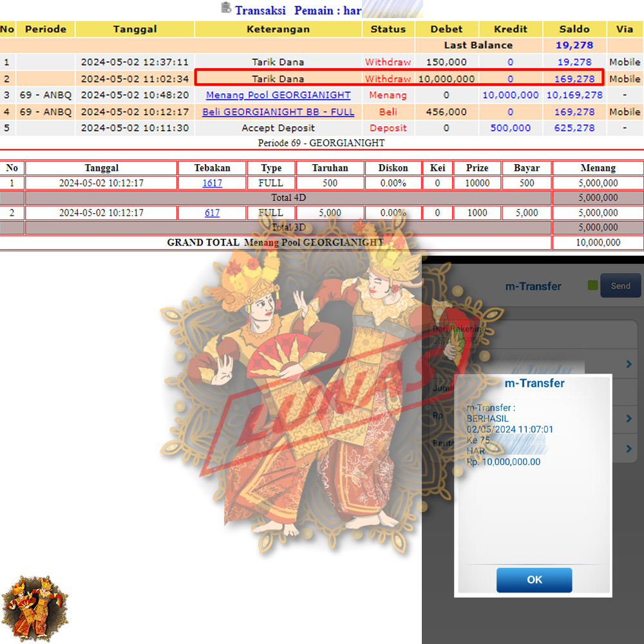Click the Status column header

point(388,29)
